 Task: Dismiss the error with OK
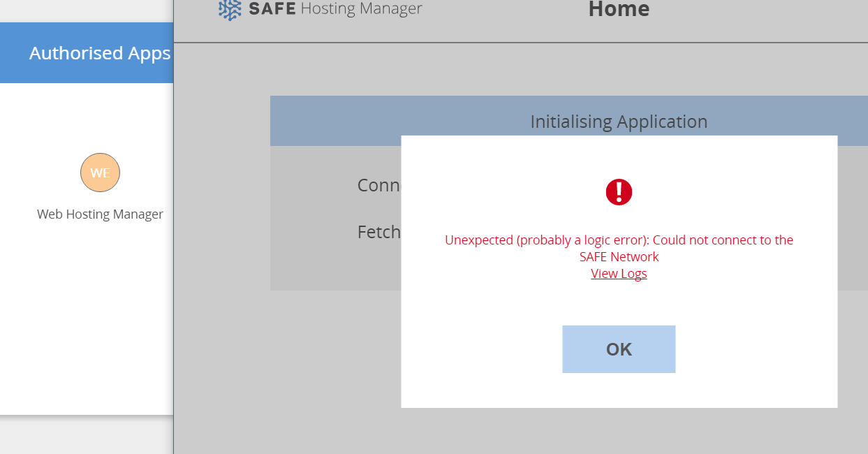point(619,349)
